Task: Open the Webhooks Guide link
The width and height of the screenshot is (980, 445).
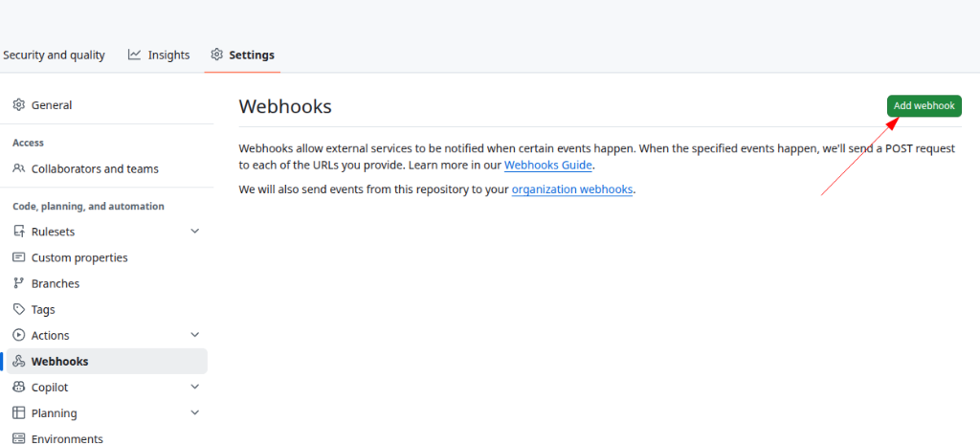Action: pos(547,166)
